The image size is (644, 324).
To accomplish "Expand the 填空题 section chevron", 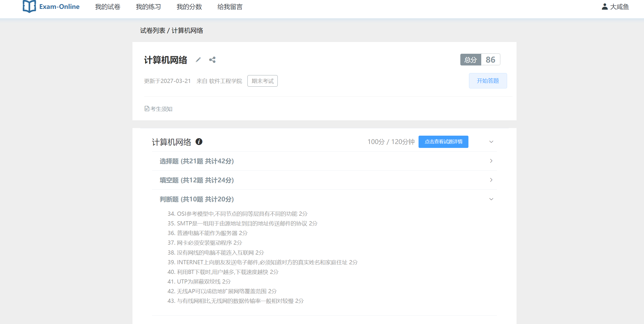I will click(x=491, y=180).
